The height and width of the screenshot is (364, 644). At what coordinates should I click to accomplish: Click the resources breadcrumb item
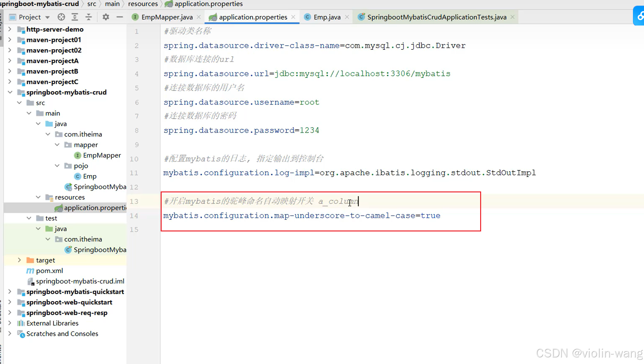click(143, 4)
